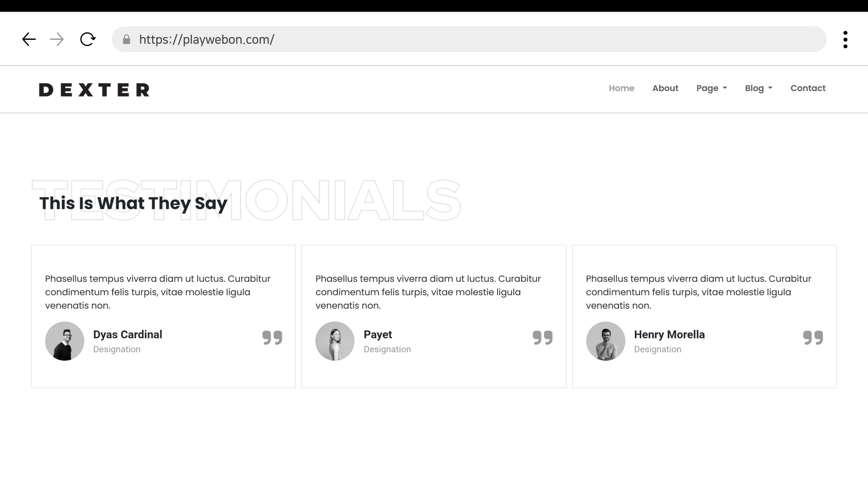Screen dimensions: 868x488
Task: Expand the Page dropdown menu
Action: coord(711,88)
